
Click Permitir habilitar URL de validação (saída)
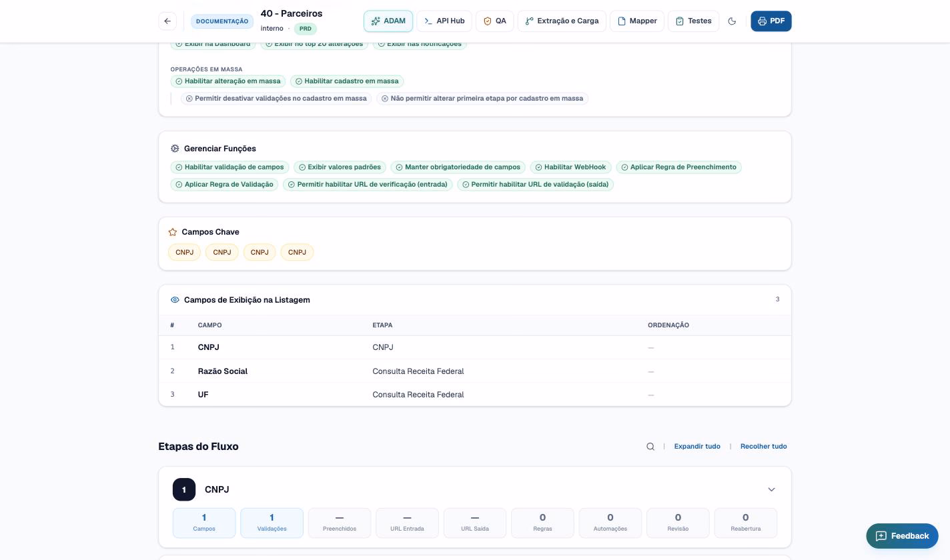(535, 185)
